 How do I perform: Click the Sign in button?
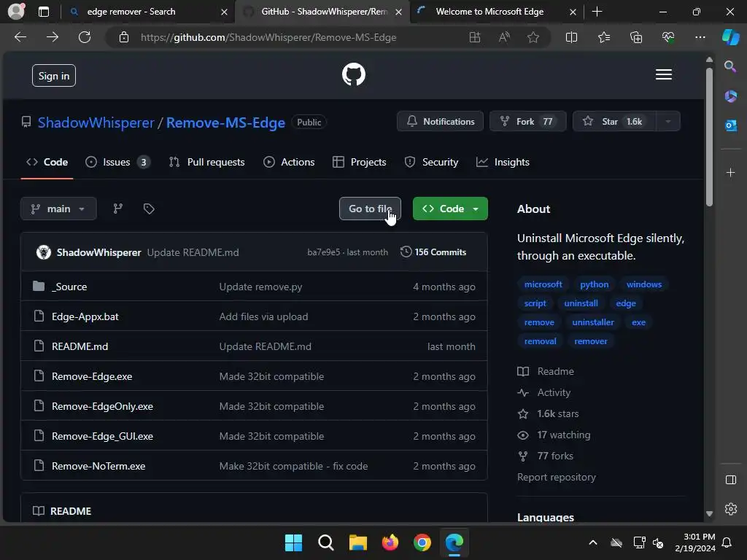pyautogui.click(x=54, y=76)
